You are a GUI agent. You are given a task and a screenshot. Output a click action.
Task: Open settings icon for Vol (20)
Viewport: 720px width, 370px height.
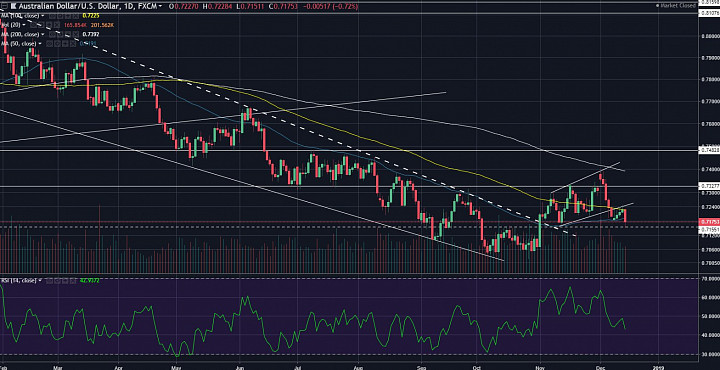pyautogui.click(x=41, y=25)
